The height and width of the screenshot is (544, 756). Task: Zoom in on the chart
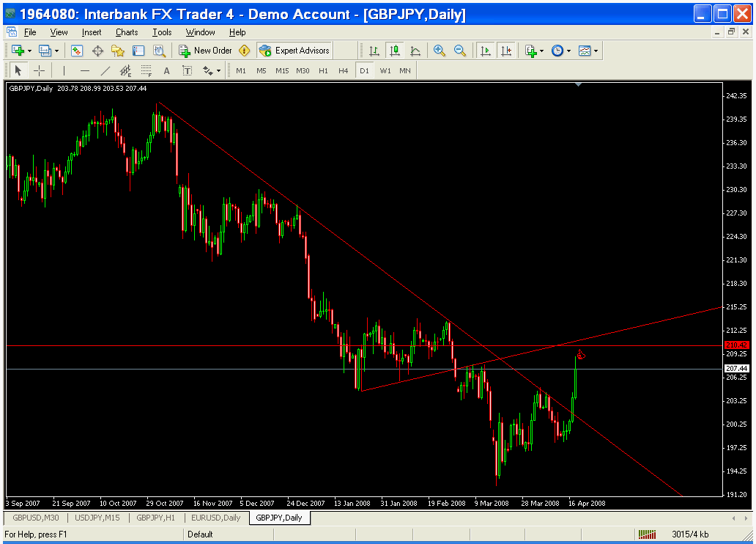[x=440, y=51]
